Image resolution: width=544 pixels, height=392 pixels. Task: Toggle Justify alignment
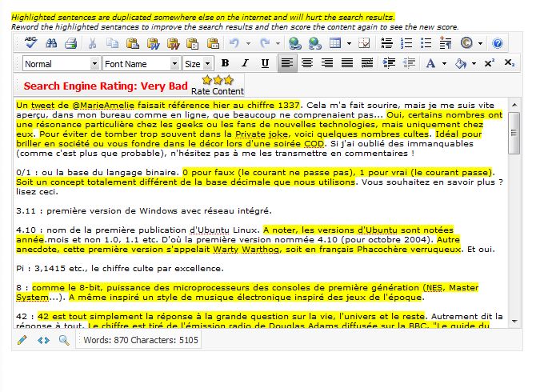[x=347, y=63]
